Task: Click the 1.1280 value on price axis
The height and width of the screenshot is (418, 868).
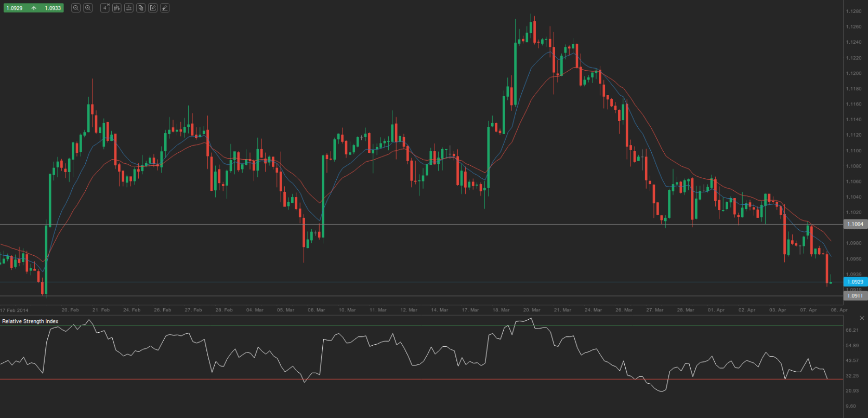Action: point(853,11)
